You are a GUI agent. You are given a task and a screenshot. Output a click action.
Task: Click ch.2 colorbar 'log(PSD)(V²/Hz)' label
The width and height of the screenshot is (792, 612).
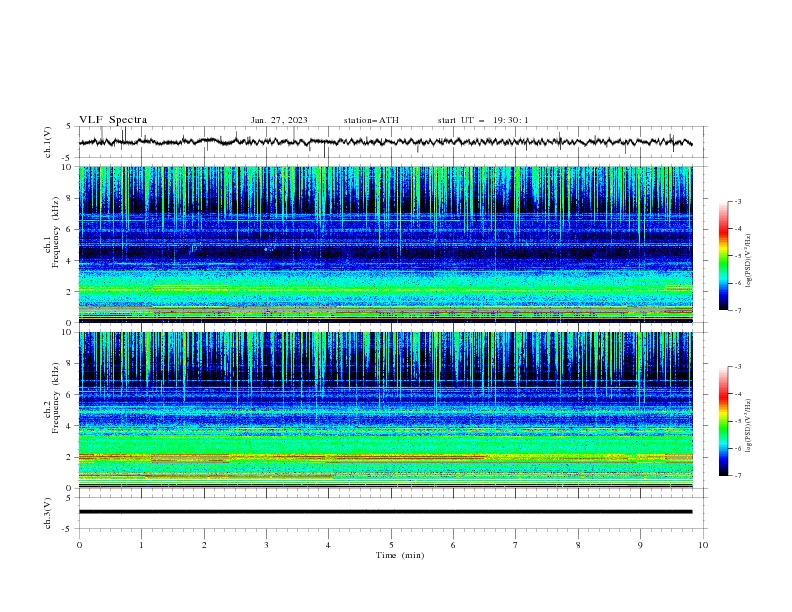749,425
